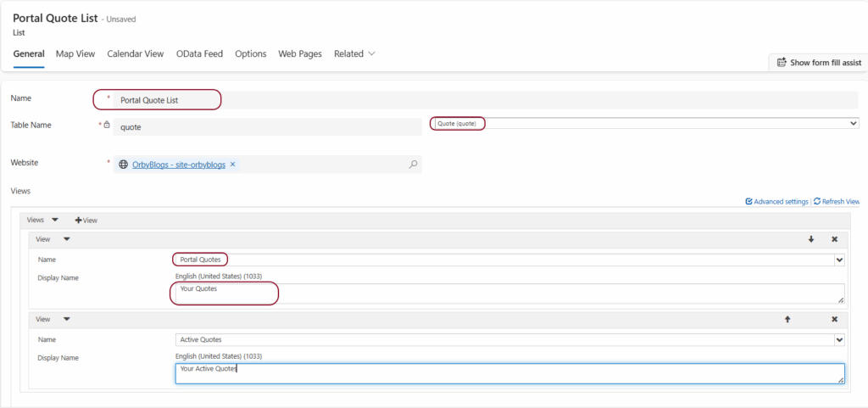Open the OrbyBlogs - site-orbyblogs website link
Screen dimensions: 868x408
(x=179, y=165)
